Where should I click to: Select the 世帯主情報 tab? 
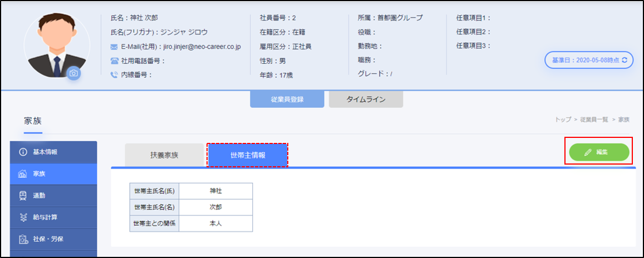tap(248, 155)
